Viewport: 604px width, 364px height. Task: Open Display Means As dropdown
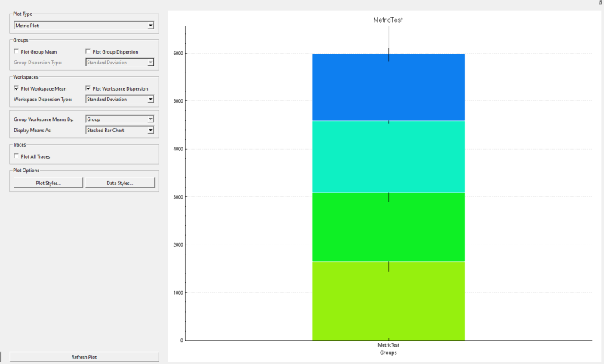(119, 130)
